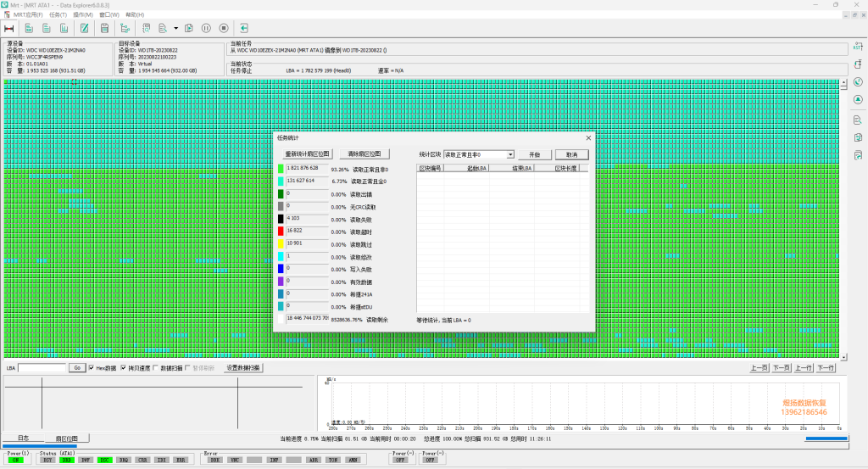Viewport: 868px width, 469px height.
Task: Open the 统计区块 combo box
Action: [479, 154]
